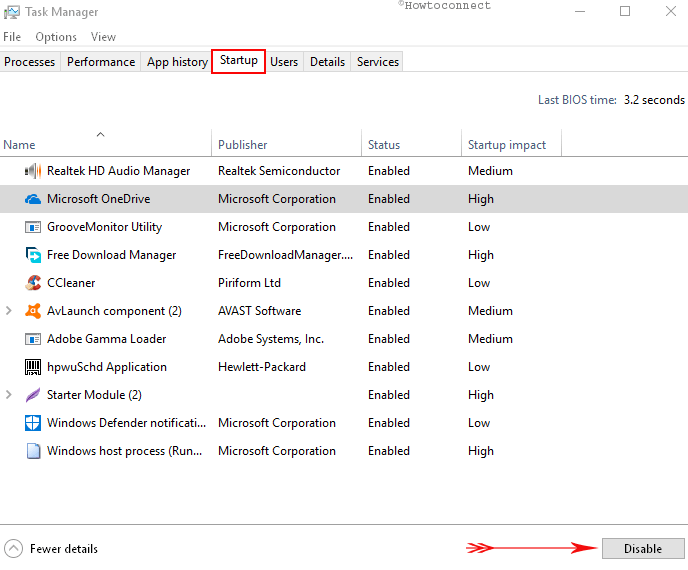The image size is (688, 570).
Task: Click the Disable button
Action: (x=643, y=549)
